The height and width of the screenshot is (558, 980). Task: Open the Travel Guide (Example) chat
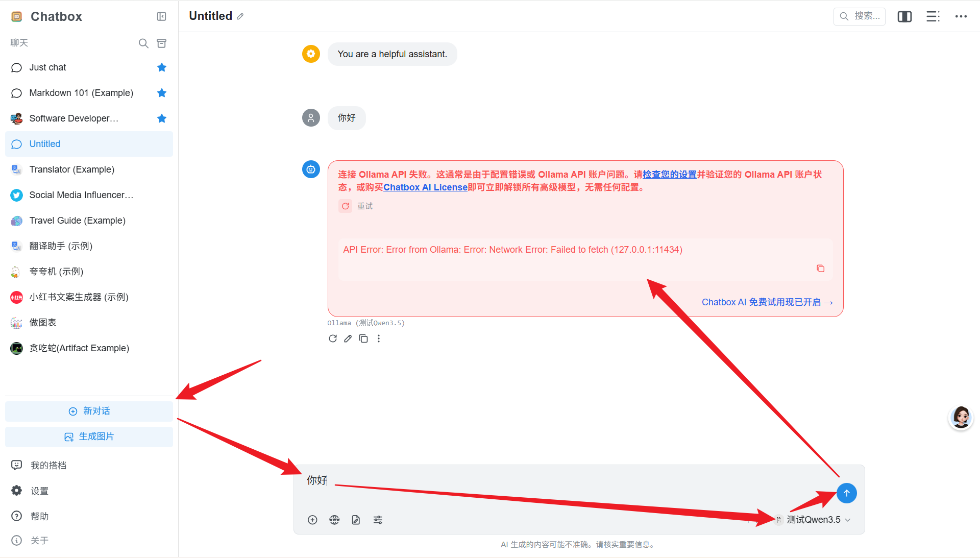(89, 221)
